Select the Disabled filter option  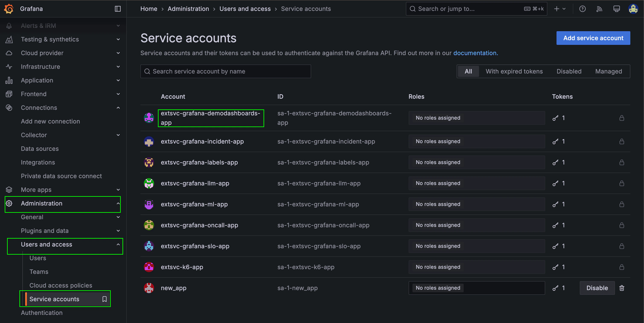pos(569,71)
